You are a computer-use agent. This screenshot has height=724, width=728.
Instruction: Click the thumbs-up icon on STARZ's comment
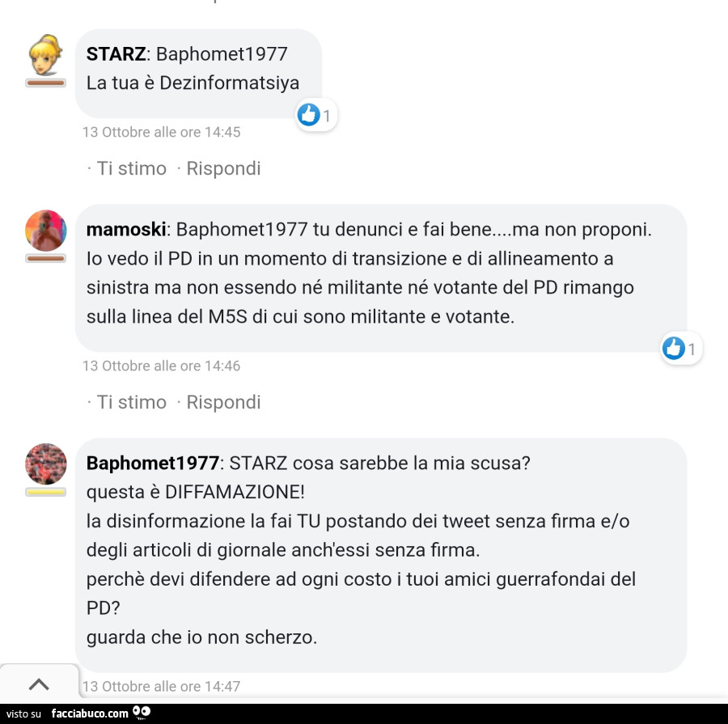308,114
